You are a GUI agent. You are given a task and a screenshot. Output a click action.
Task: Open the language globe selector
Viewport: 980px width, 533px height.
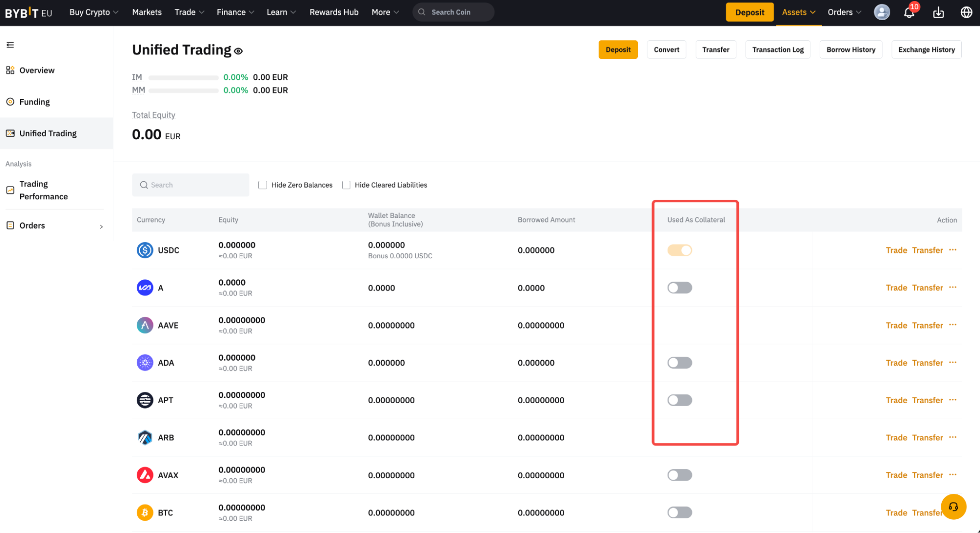coord(966,12)
